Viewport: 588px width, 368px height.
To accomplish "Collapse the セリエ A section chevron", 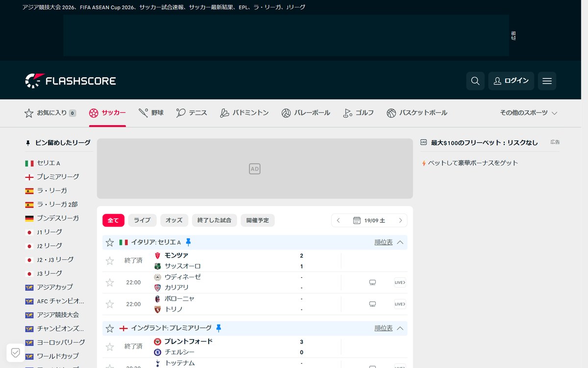I will tap(400, 242).
